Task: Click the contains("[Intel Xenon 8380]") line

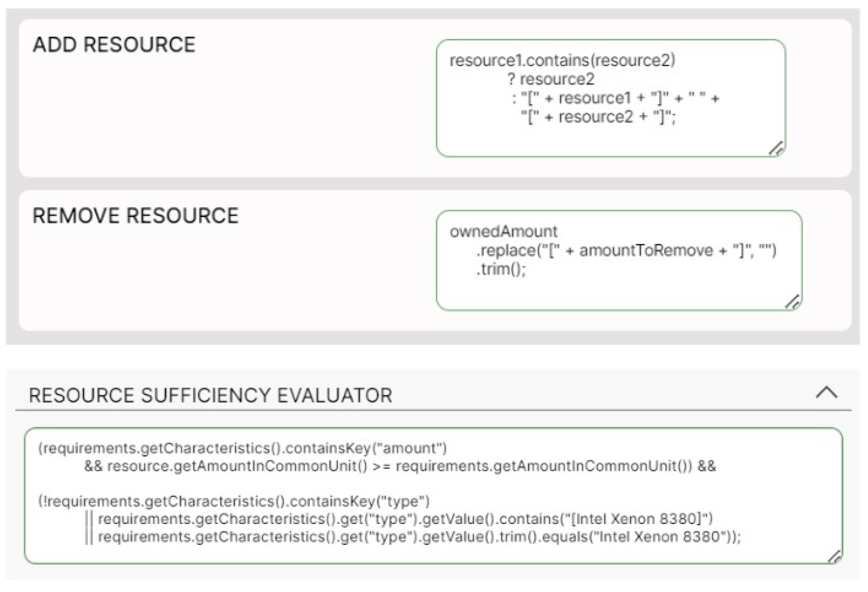Action: 405,519
